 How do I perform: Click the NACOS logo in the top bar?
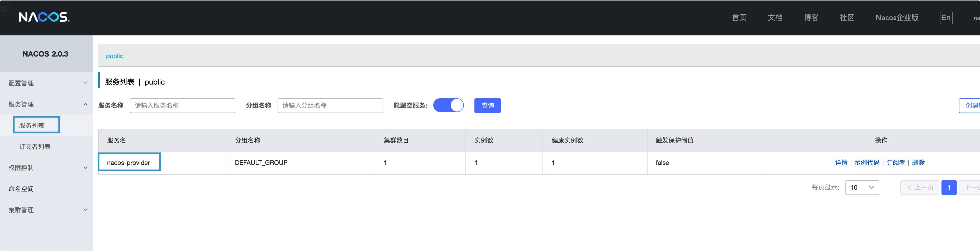[x=44, y=17]
